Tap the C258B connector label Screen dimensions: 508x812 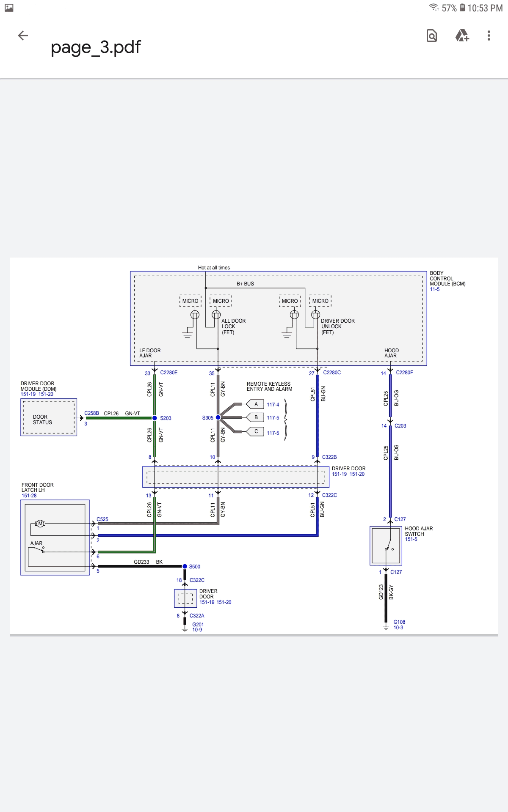click(x=91, y=413)
